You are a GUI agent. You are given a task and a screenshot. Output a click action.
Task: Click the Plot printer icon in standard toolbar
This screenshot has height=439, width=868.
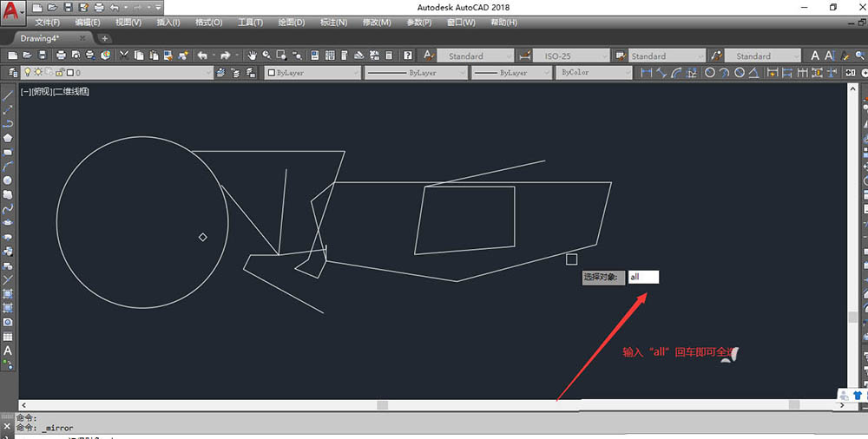point(61,56)
